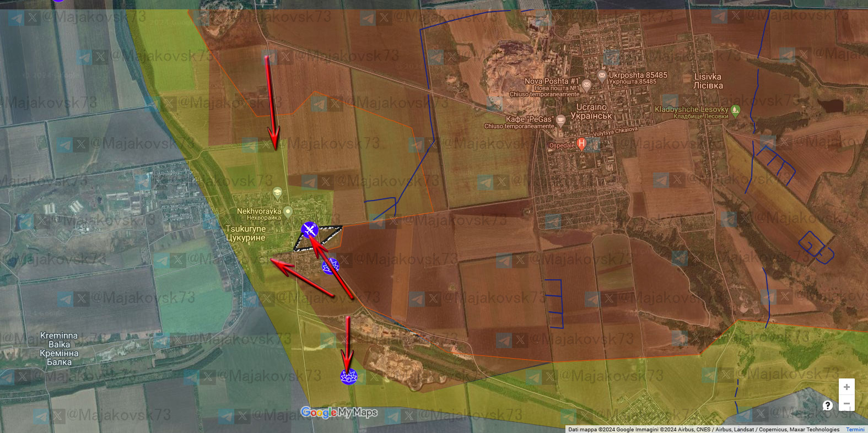868x433 pixels.
Task: Click the Ucraino Українськ town label
Action: (x=591, y=111)
